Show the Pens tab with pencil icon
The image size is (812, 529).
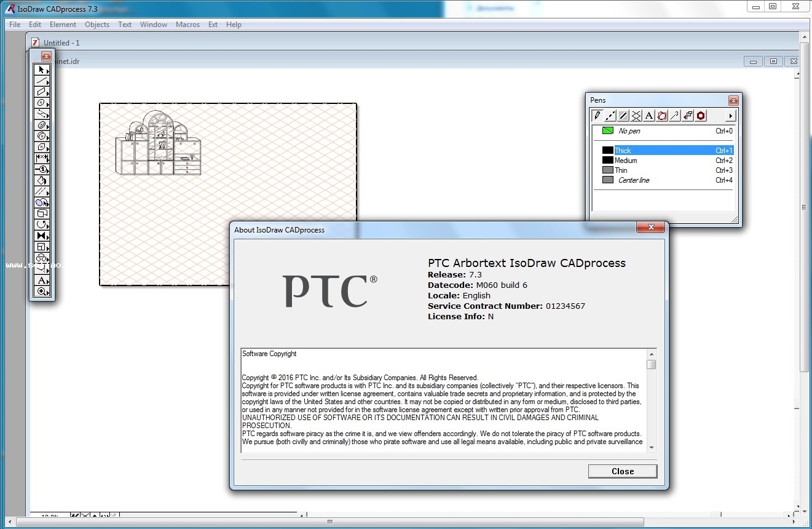click(x=597, y=116)
